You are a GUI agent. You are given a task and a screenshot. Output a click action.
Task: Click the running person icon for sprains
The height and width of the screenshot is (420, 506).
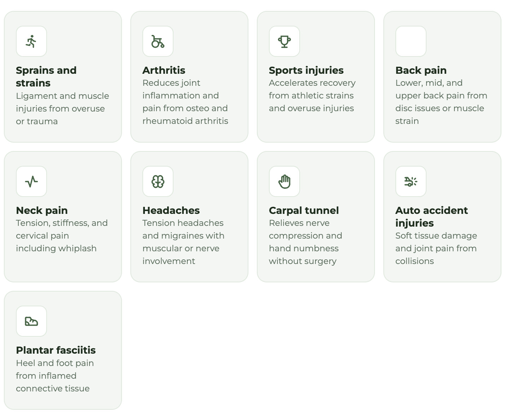31,41
